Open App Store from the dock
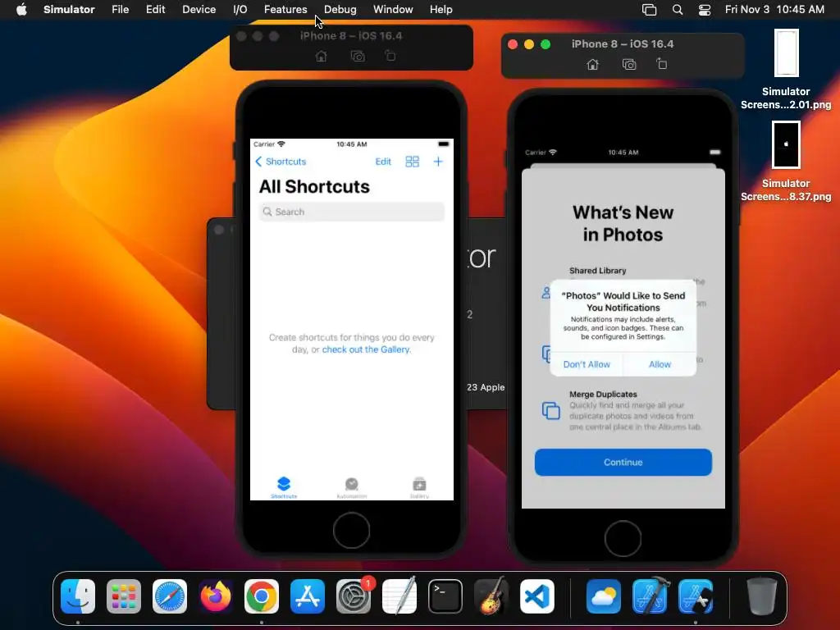Screen dimensions: 840x630 pyautogui.click(x=308, y=596)
